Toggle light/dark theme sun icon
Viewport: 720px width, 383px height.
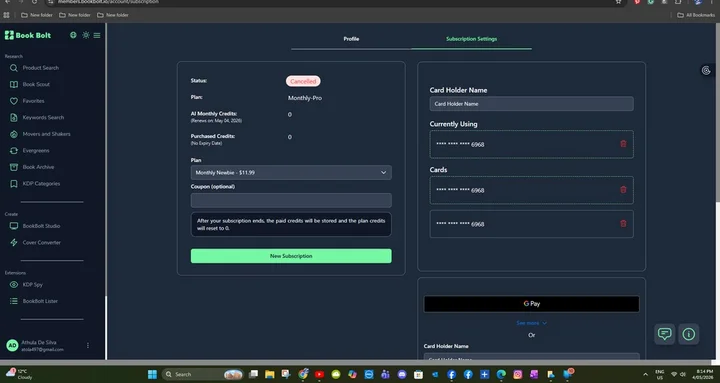point(86,35)
